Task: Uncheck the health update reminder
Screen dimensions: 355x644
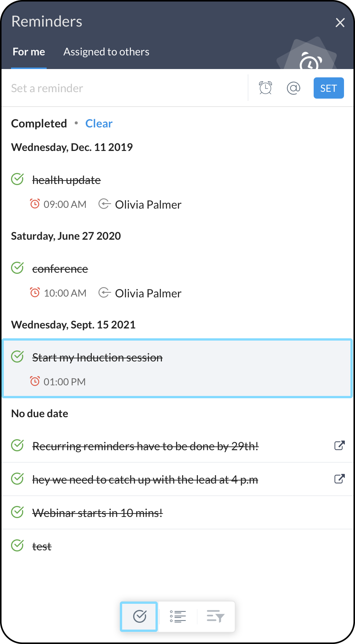Action: [x=17, y=179]
